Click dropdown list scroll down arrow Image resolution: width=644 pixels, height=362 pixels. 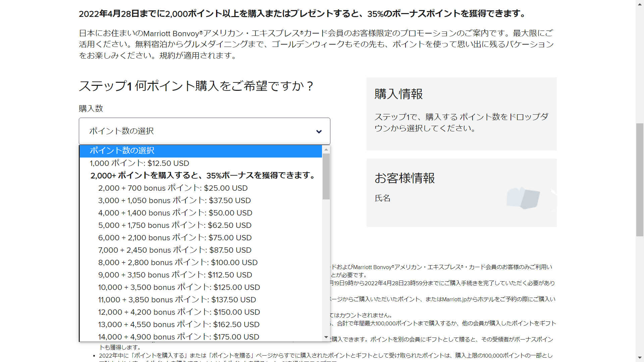pyautogui.click(x=326, y=337)
